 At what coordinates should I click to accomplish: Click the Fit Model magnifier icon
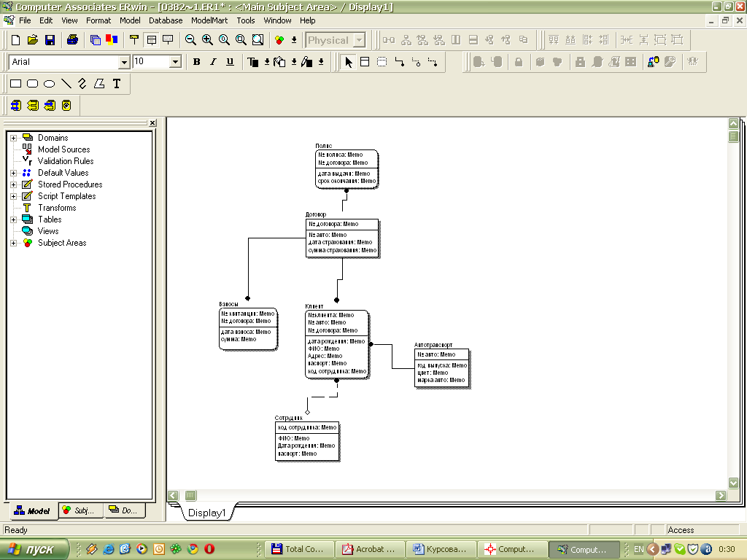click(x=258, y=40)
